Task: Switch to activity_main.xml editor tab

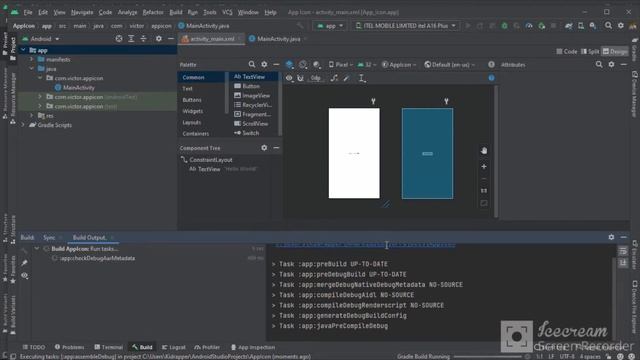Action: click(x=212, y=39)
